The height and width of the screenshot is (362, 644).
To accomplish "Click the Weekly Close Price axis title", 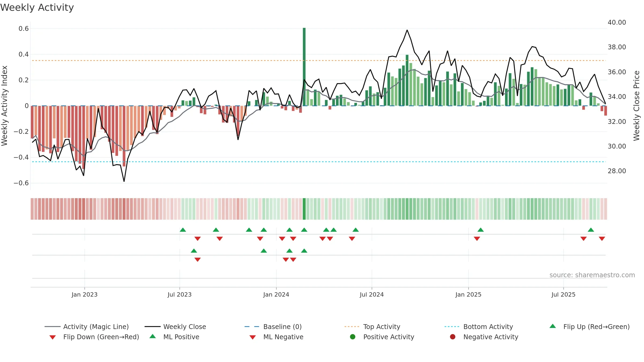I will click(x=636, y=106).
